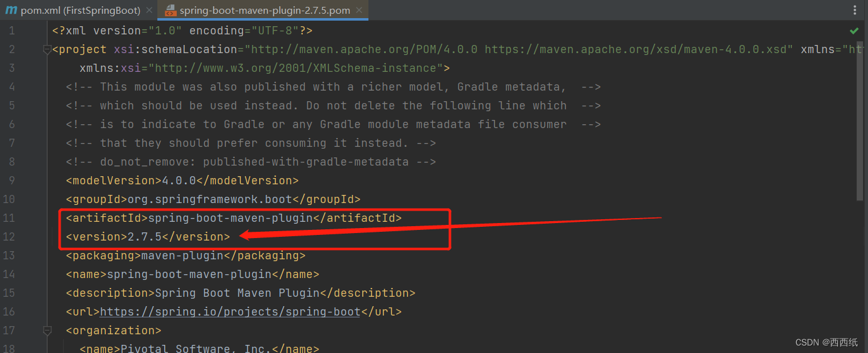
Task: Click the xml declaration on line 1
Action: pos(182,30)
